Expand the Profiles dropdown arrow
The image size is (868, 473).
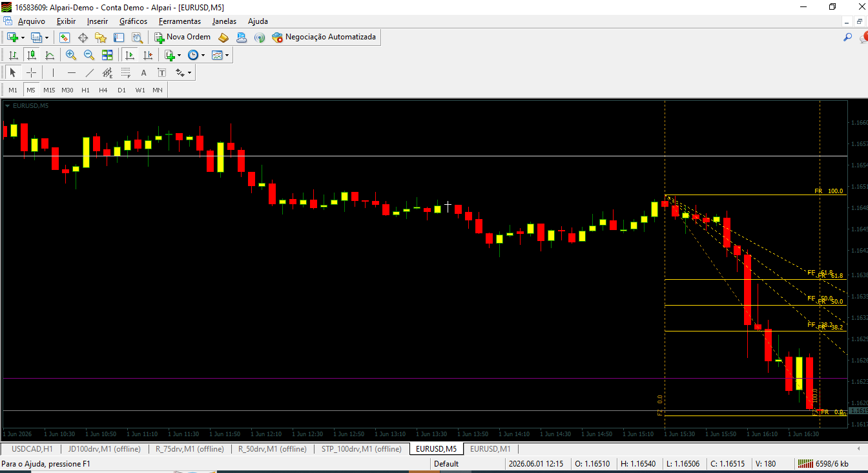[46, 37]
